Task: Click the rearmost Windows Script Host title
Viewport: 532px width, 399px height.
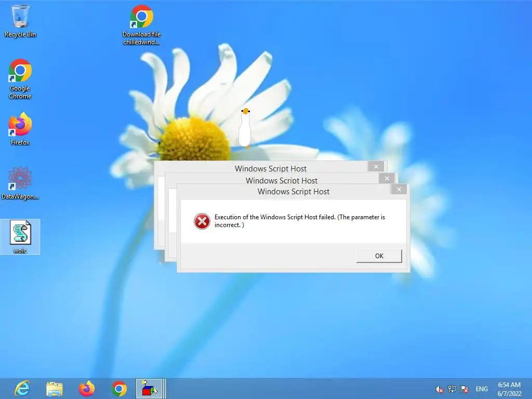Action: 270,169
